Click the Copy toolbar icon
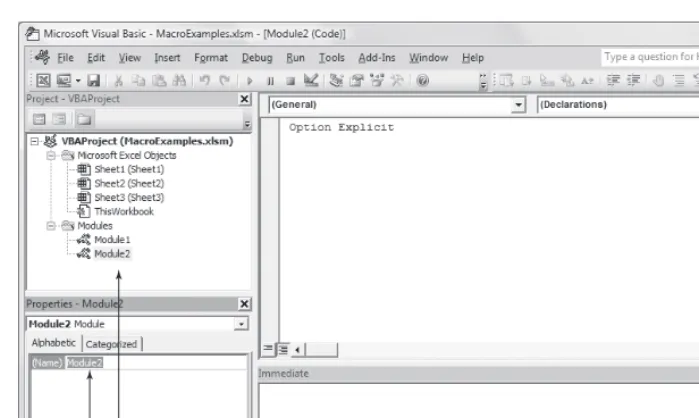 click(x=139, y=81)
